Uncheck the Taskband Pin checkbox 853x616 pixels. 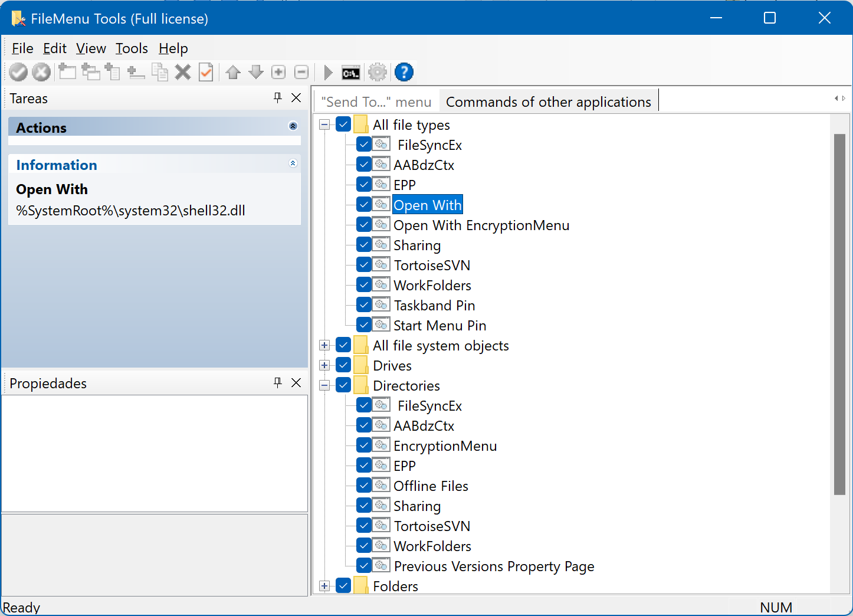pos(364,305)
